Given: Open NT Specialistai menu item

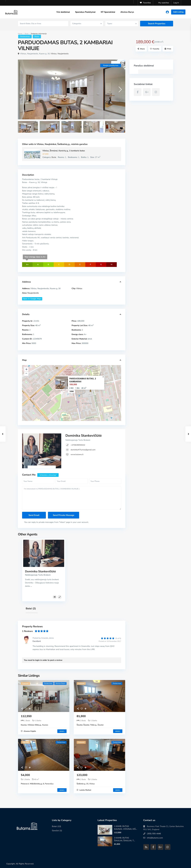Looking at the screenshot, I should tap(108, 12).
